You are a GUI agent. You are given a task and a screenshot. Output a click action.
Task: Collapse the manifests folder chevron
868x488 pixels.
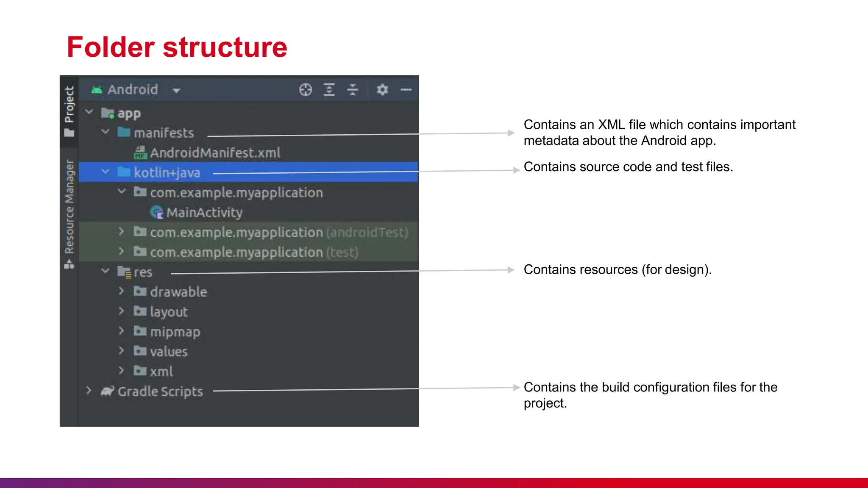(x=106, y=132)
